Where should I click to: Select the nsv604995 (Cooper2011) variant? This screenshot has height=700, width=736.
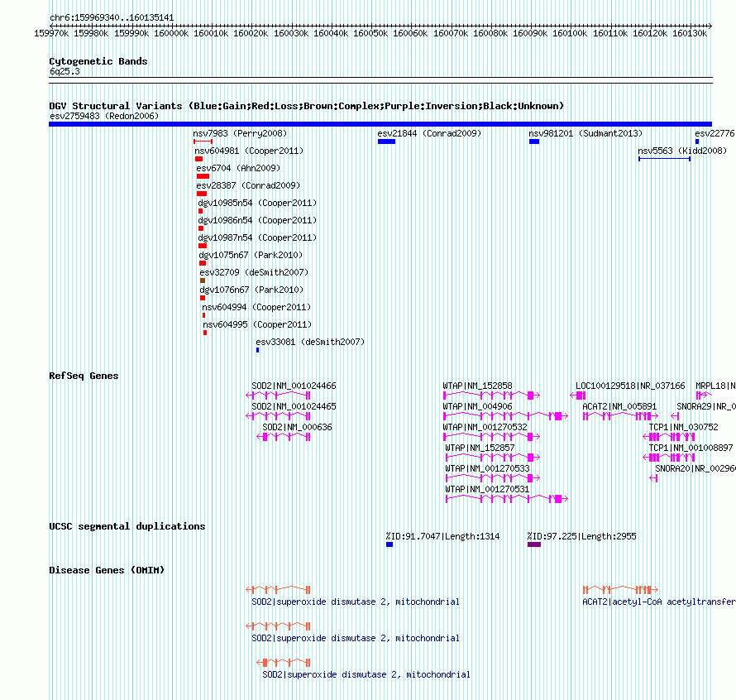coord(205,333)
